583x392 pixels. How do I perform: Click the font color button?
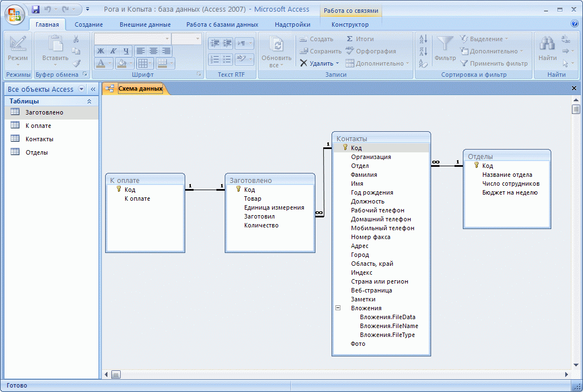(101, 63)
